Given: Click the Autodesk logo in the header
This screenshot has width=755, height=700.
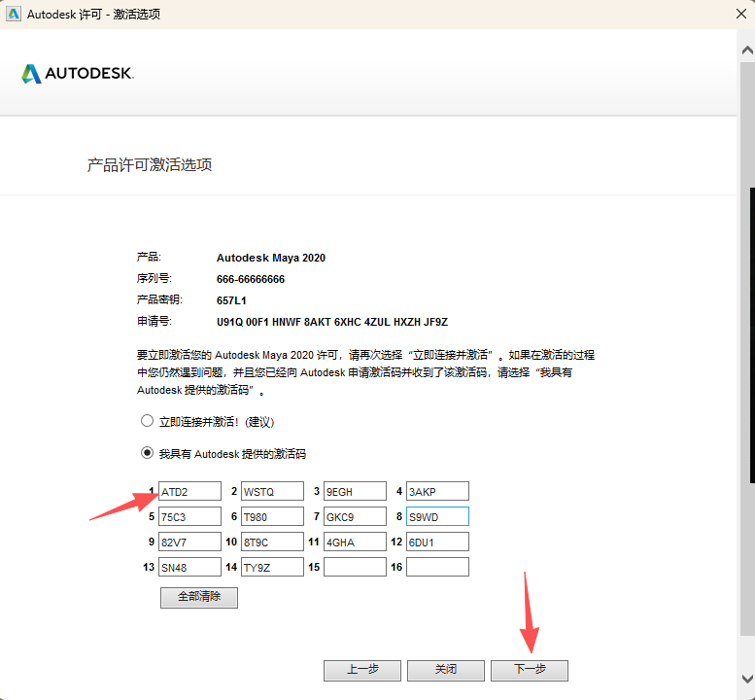Looking at the screenshot, I should click(x=78, y=74).
